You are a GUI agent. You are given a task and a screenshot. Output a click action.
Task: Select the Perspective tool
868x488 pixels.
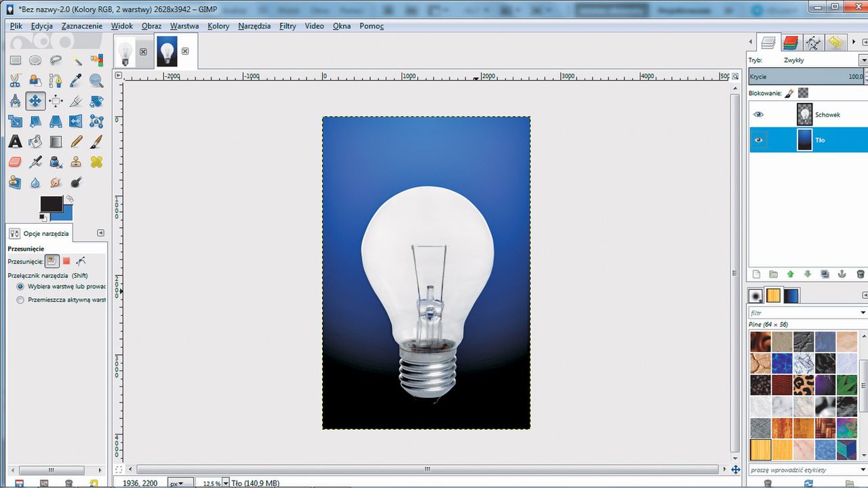56,122
